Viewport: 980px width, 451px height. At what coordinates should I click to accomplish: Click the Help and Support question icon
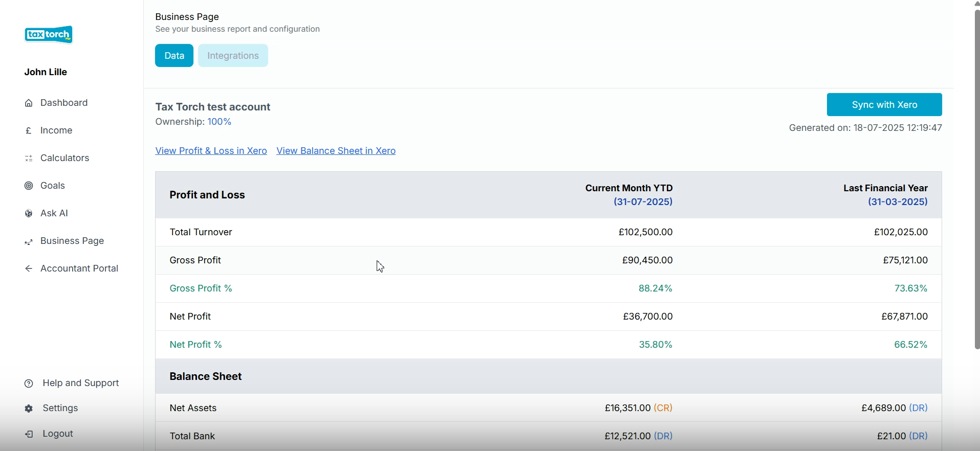pos(29,384)
